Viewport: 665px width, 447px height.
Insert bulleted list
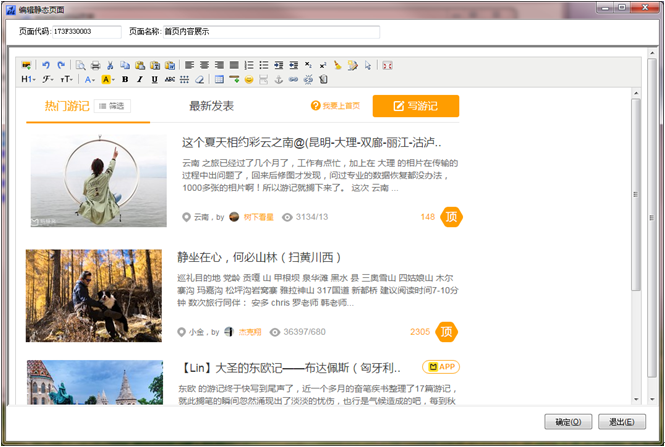pyautogui.click(x=264, y=65)
